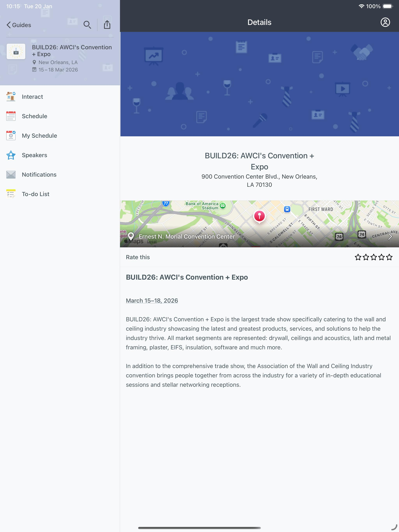Tap the Ernest N. Morial Convention Center label
399x532 pixels.
[x=186, y=236]
